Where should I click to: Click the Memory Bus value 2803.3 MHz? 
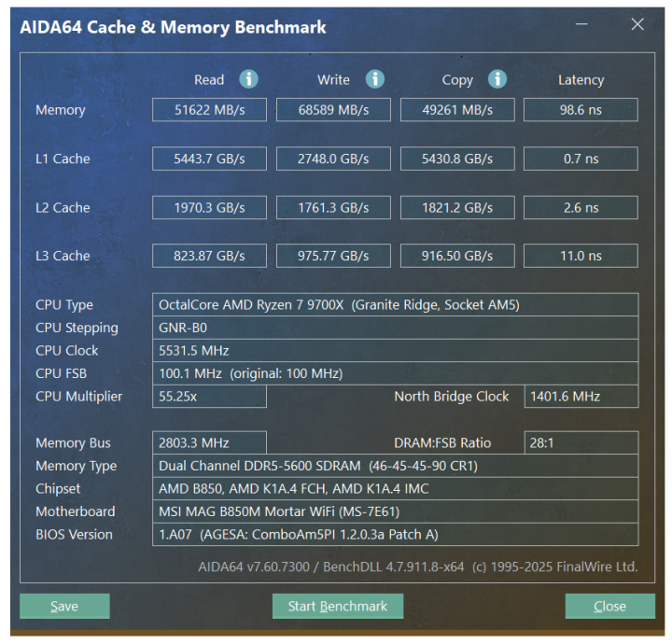click(210, 442)
